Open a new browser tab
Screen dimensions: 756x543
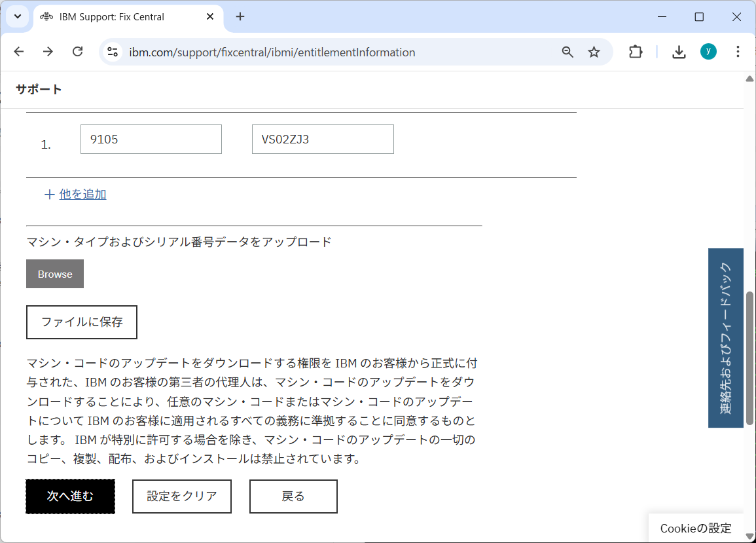pyautogui.click(x=240, y=16)
